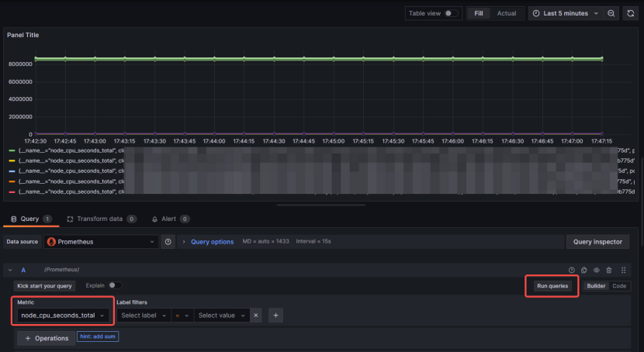The width and height of the screenshot is (644, 352).
Task: Duplicate query A with copy icon
Action: (x=584, y=270)
